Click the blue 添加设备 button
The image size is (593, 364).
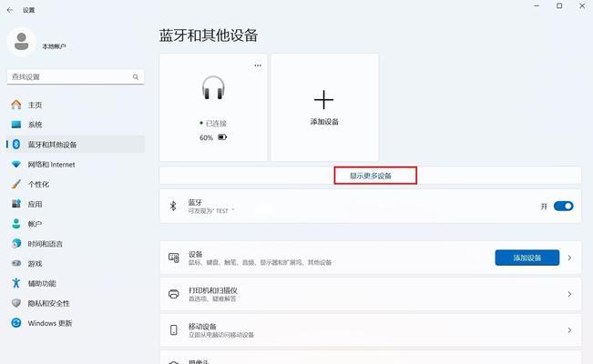click(x=527, y=258)
